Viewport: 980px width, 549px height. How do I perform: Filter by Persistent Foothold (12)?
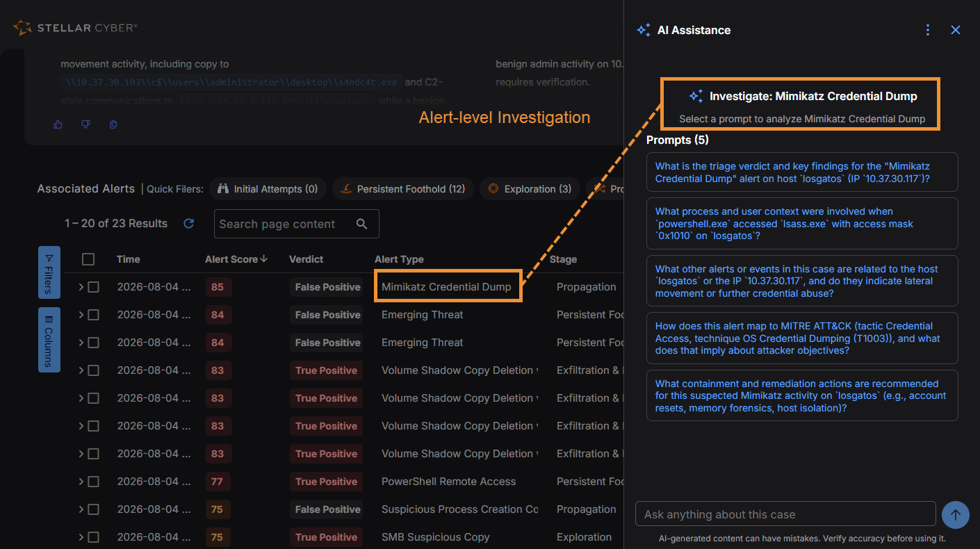[x=403, y=189]
